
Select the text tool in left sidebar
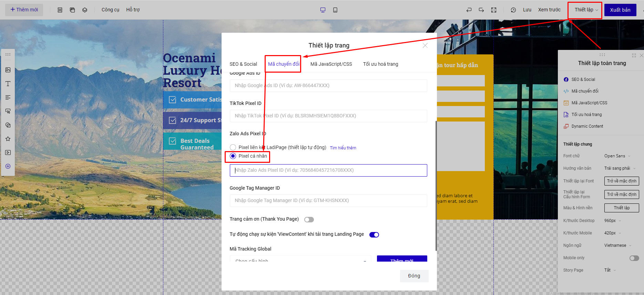pyautogui.click(x=8, y=84)
